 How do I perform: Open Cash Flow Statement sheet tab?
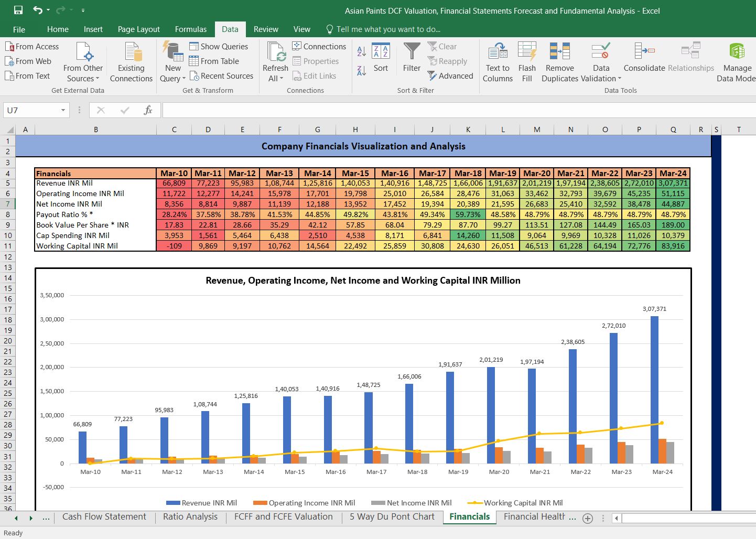tap(104, 517)
